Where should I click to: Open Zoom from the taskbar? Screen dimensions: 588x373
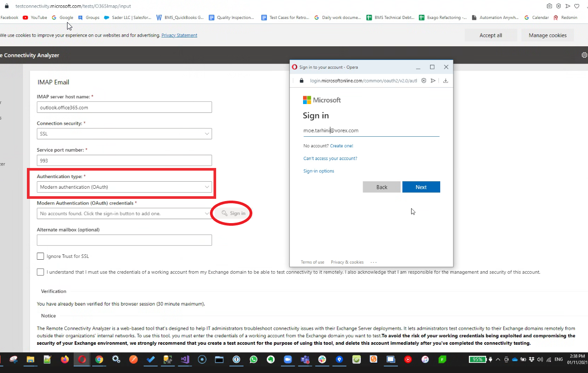click(288, 359)
